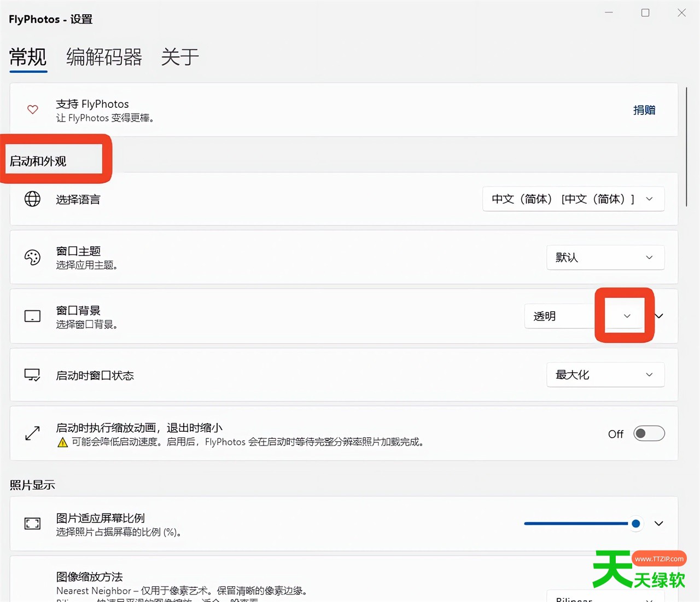Close the FlyPhotos settings window
The width and height of the screenshot is (700, 602).
[681, 13]
